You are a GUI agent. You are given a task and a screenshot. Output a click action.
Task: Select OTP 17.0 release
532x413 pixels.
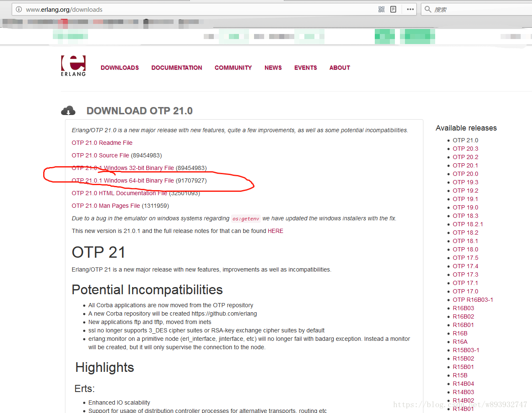pos(465,291)
